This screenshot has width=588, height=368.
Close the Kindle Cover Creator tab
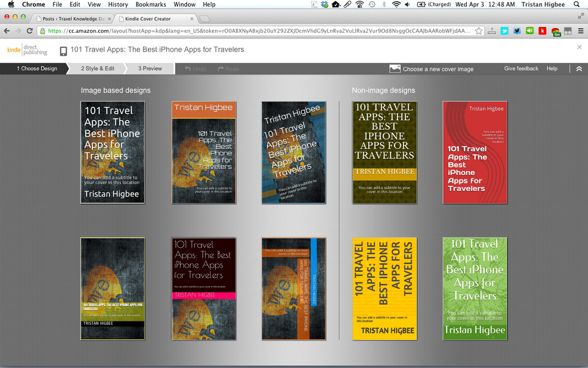pos(192,19)
